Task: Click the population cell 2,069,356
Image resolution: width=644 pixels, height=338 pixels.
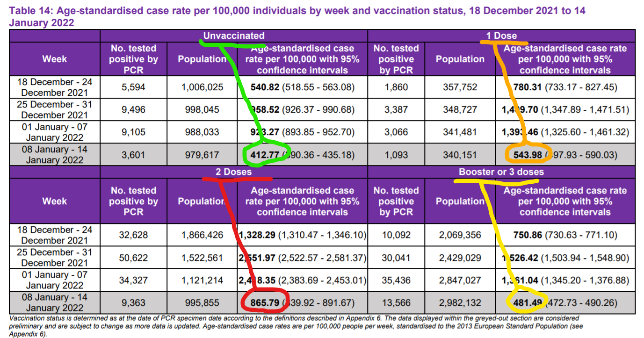Action: [x=460, y=235]
